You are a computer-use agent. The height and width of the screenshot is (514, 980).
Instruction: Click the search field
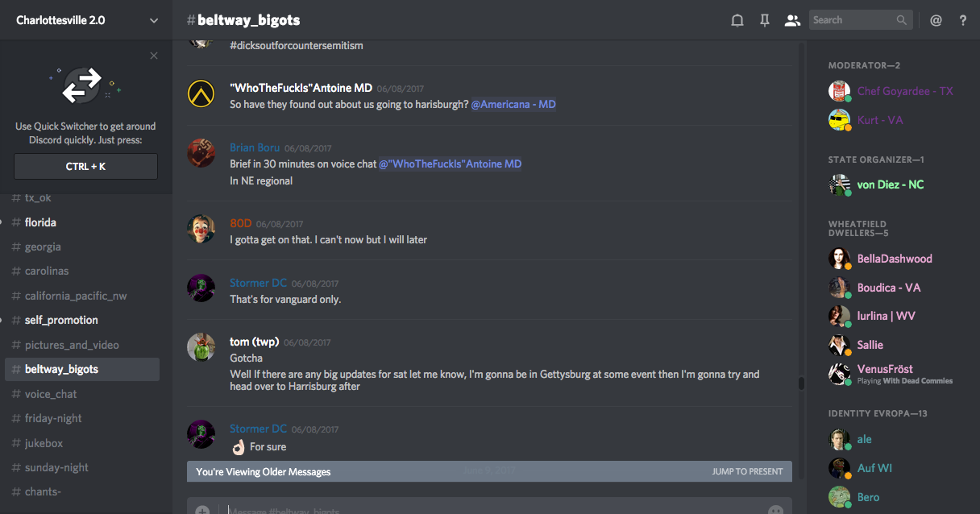coord(853,20)
